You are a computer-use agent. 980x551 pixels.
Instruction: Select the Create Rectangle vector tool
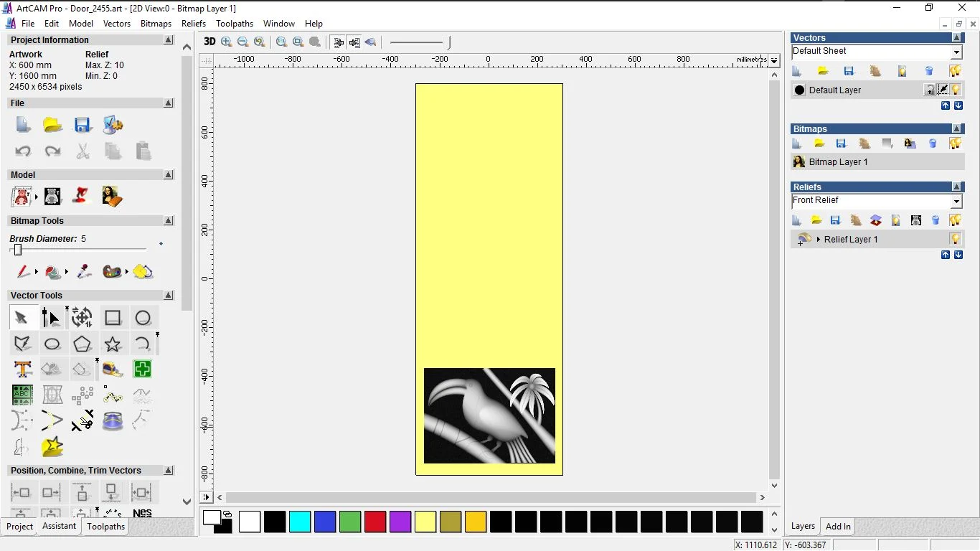[113, 318]
